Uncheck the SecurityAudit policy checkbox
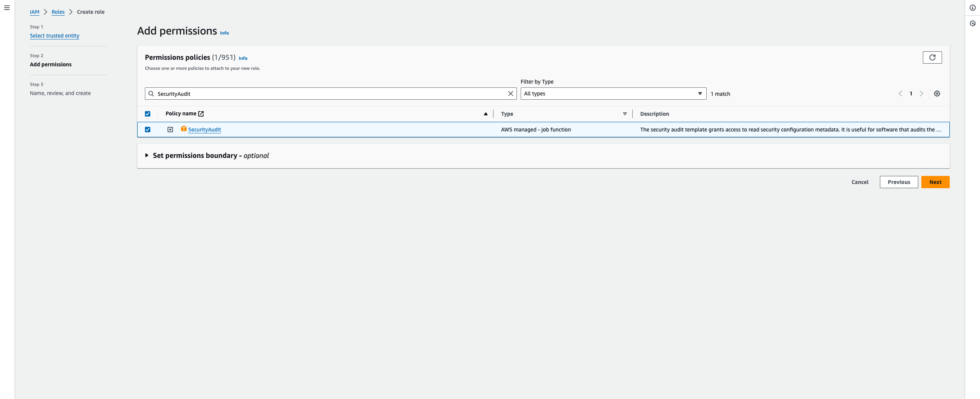980x399 pixels. tap(148, 130)
